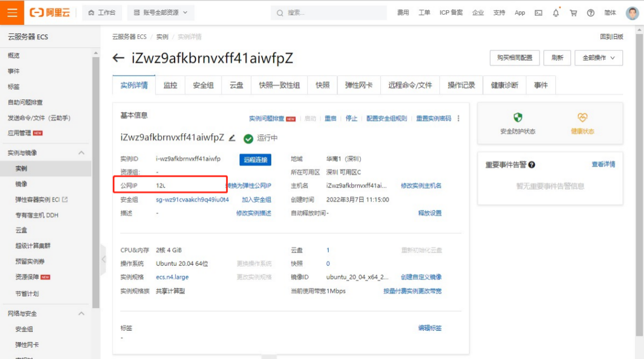Click the 健康状态 heart icon
This screenshot has height=359, width=644.
pyautogui.click(x=582, y=117)
